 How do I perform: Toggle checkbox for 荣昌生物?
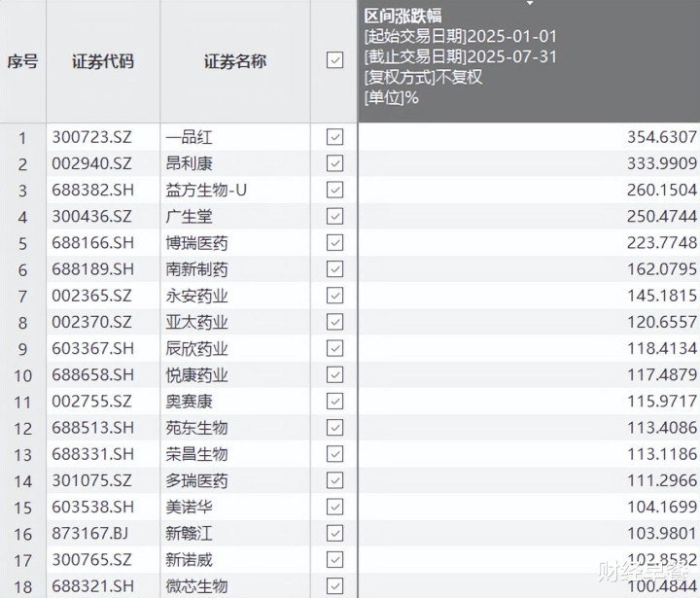[x=334, y=454]
